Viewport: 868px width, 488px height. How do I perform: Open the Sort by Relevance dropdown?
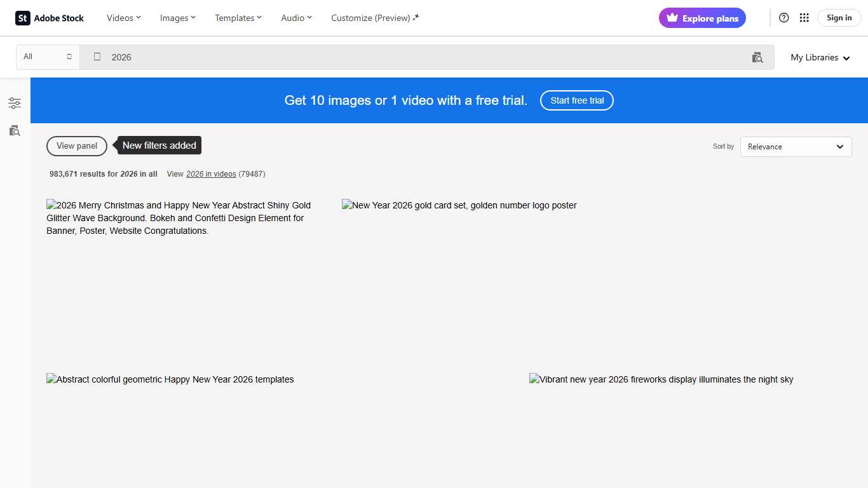tap(796, 147)
